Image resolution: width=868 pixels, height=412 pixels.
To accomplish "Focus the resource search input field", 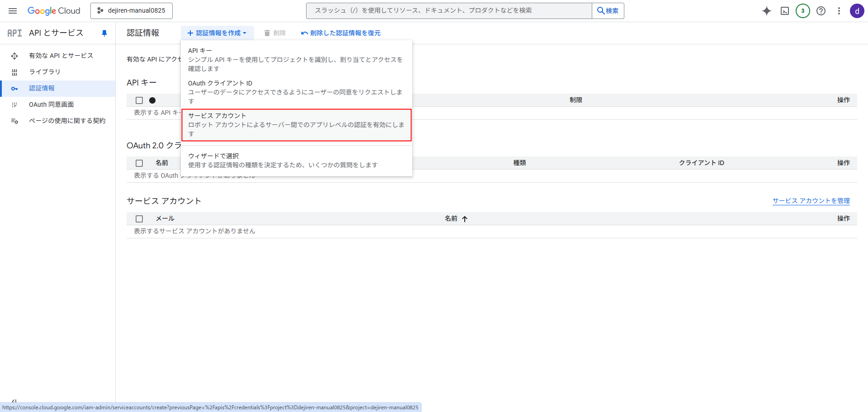I will tap(448, 11).
